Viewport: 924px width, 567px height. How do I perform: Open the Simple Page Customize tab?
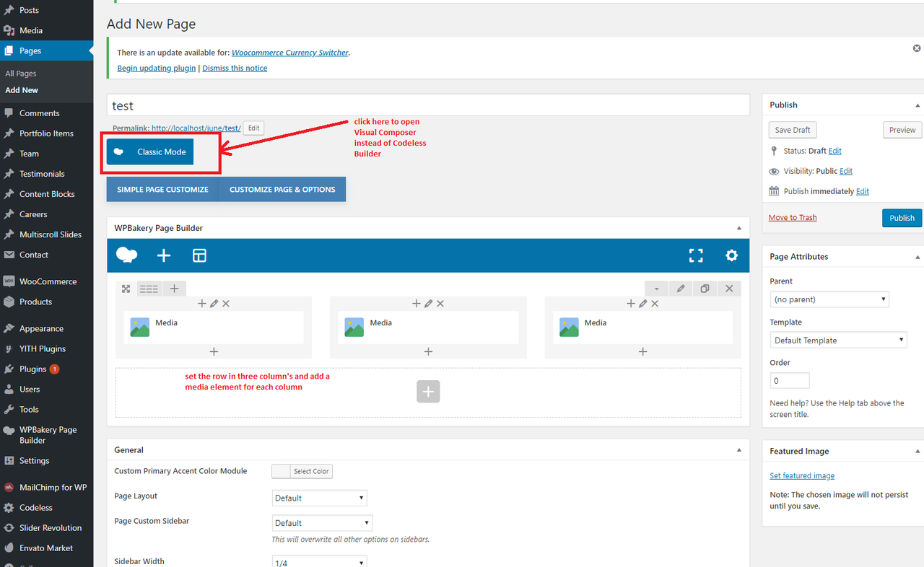pos(162,190)
